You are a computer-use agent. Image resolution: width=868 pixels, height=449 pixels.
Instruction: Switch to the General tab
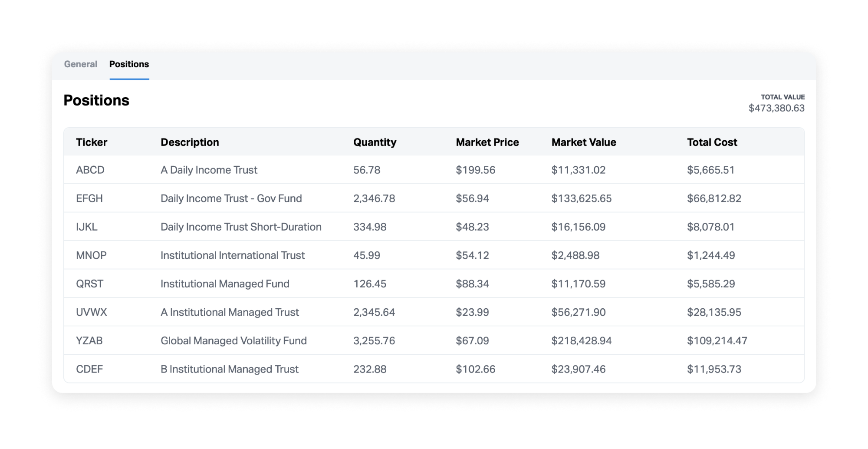point(81,64)
